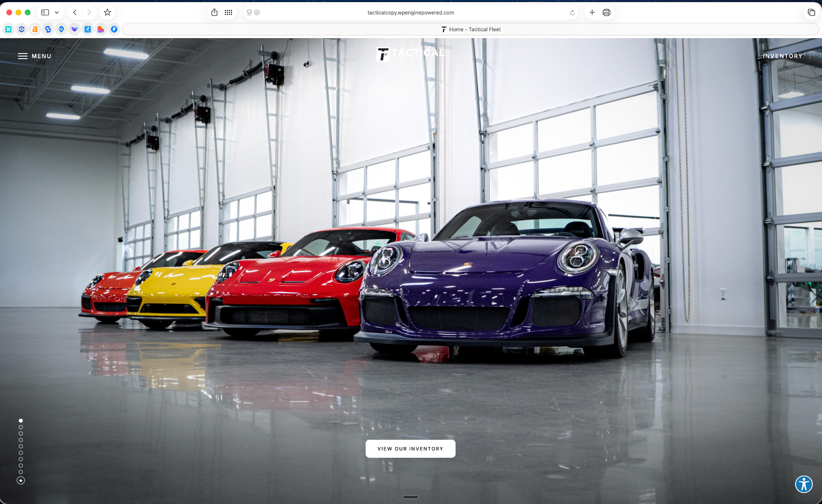The image size is (822, 504).
Task: Jump to the ninth section dot
Action: (x=21, y=472)
